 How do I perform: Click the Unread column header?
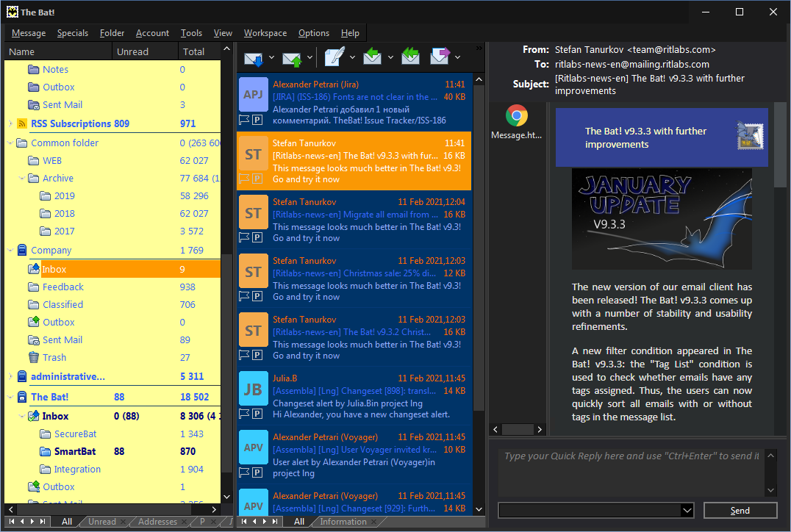[145, 52]
